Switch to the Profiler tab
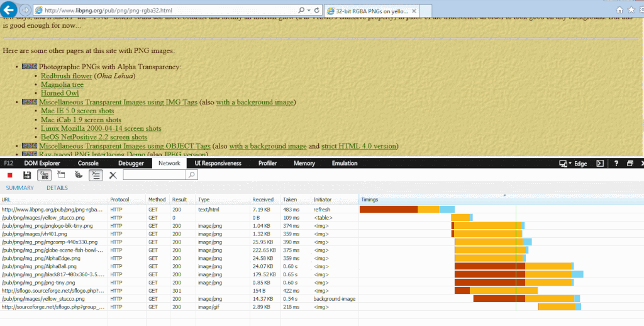 pyautogui.click(x=267, y=163)
